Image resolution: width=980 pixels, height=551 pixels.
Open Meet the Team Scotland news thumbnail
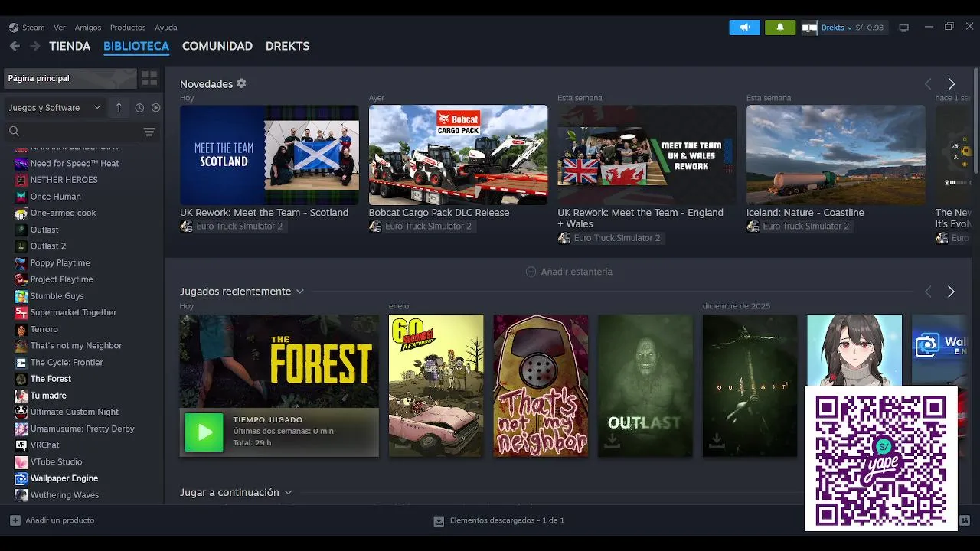pos(269,155)
